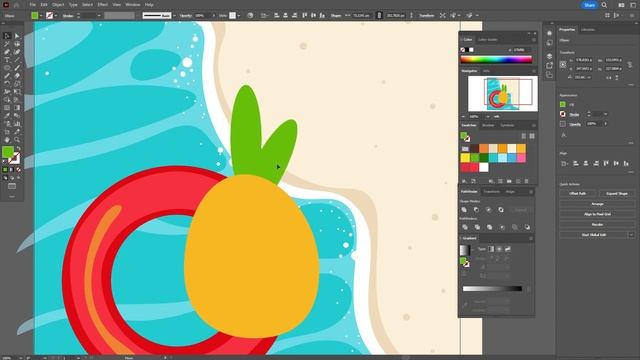Image resolution: width=640 pixels, height=360 pixels.
Task: Open the fill color dropdown in the control bar
Action: tap(42, 16)
